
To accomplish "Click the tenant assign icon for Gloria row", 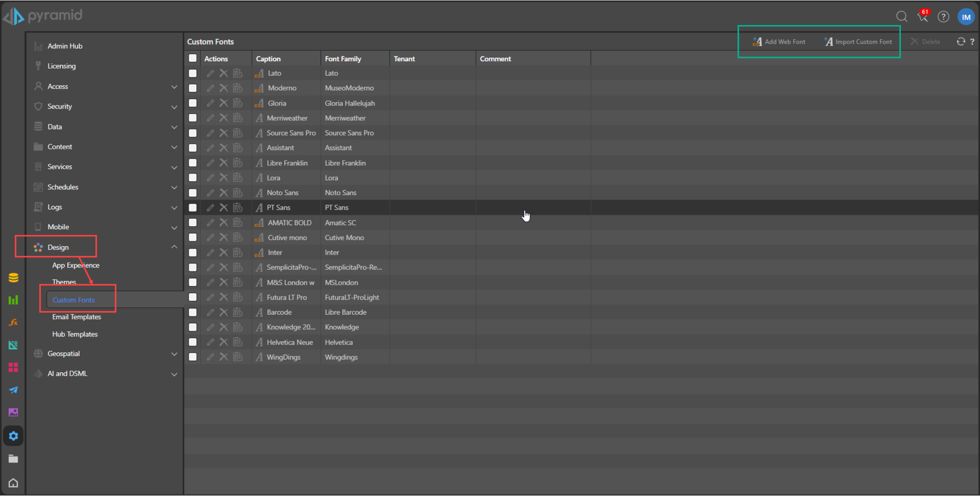I will tap(238, 103).
